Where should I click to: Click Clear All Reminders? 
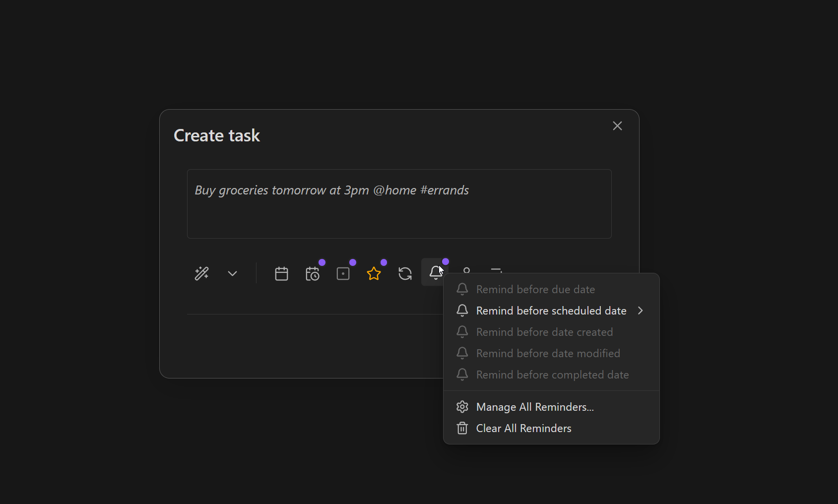tap(523, 428)
